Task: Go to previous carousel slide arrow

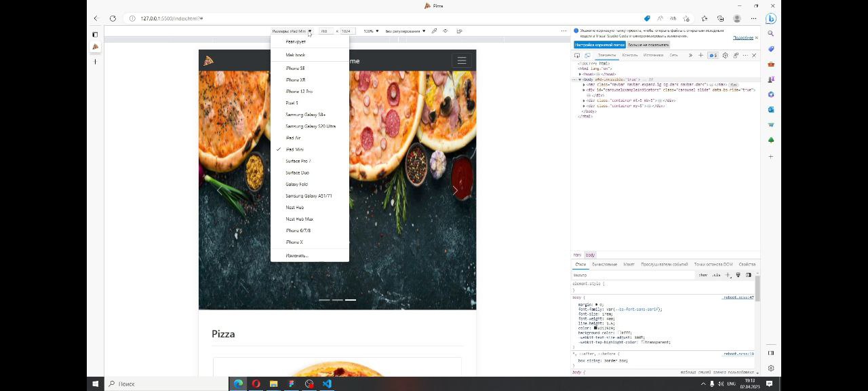Action: 219,191
